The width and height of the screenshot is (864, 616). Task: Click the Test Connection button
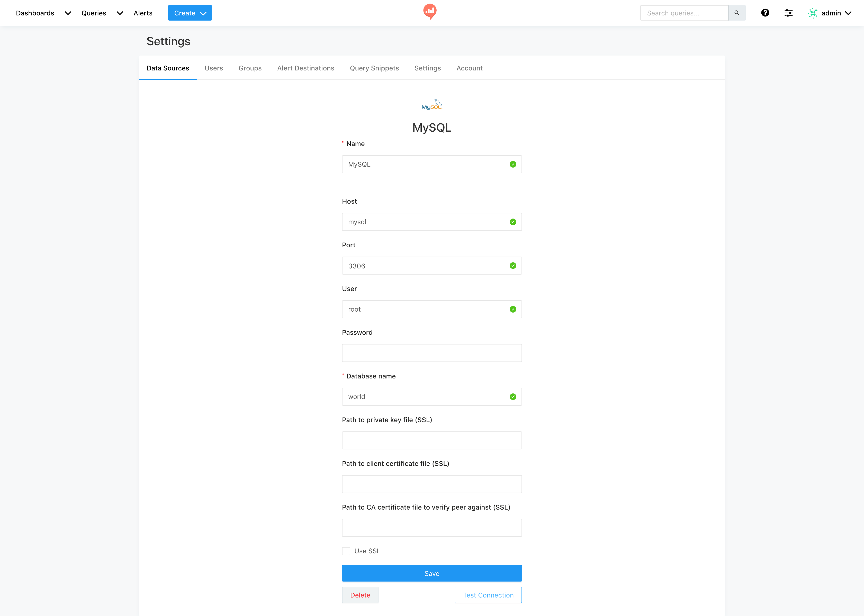click(x=488, y=595)
